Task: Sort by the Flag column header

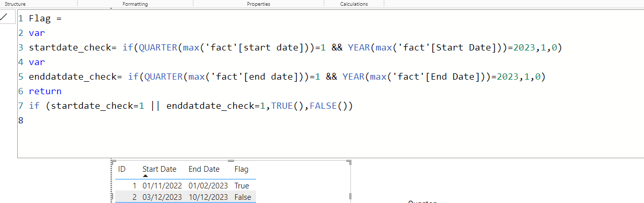Action: pos(241,169)
